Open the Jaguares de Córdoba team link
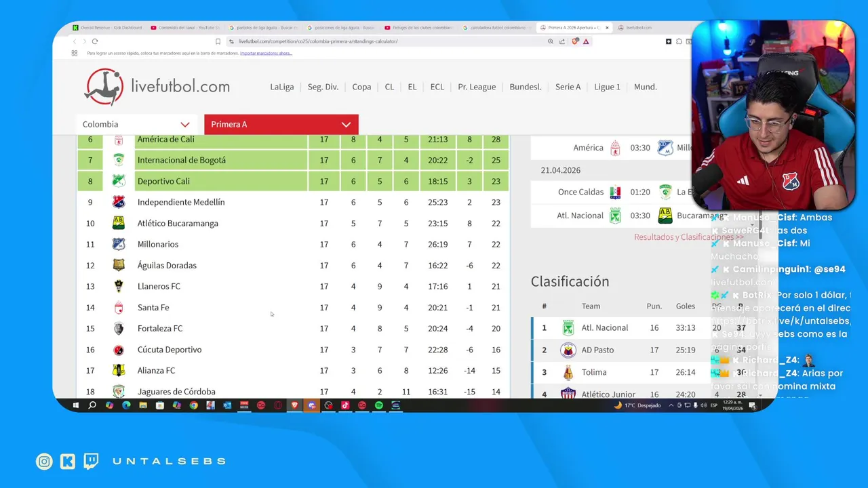868x488 pixels. pyautogui.click(x=176, y=391)
